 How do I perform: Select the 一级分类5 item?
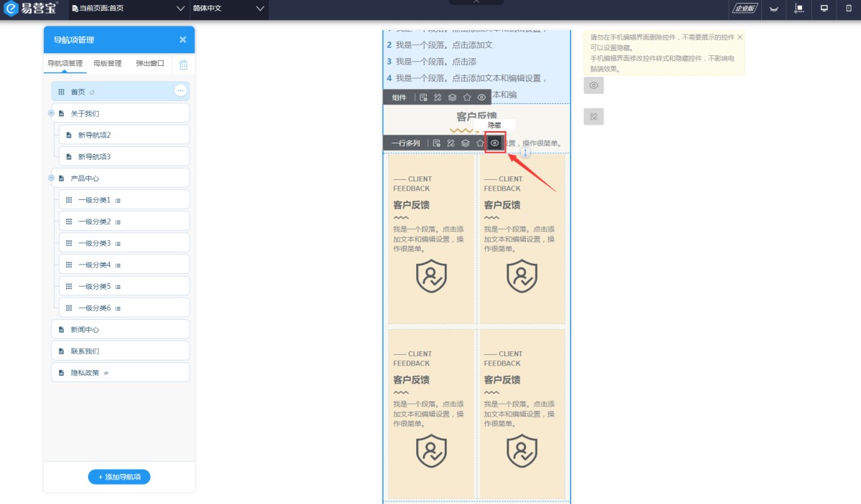point(124,286)
